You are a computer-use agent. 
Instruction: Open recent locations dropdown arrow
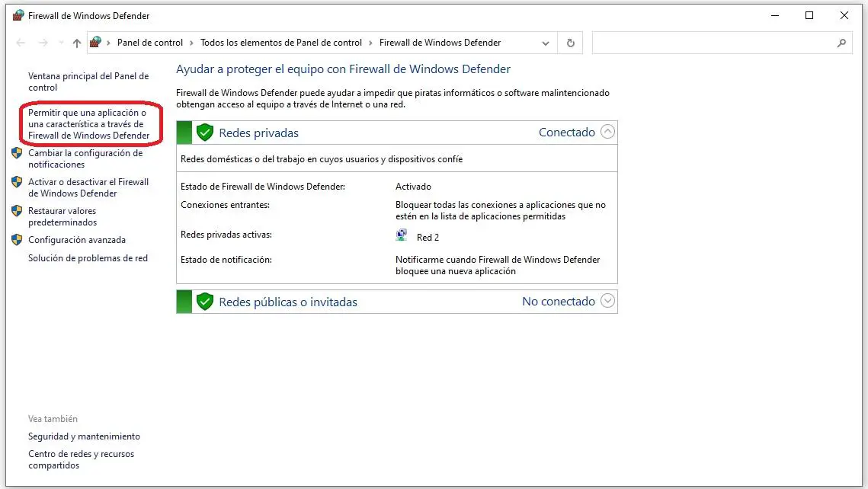click(x=61, y=43)
